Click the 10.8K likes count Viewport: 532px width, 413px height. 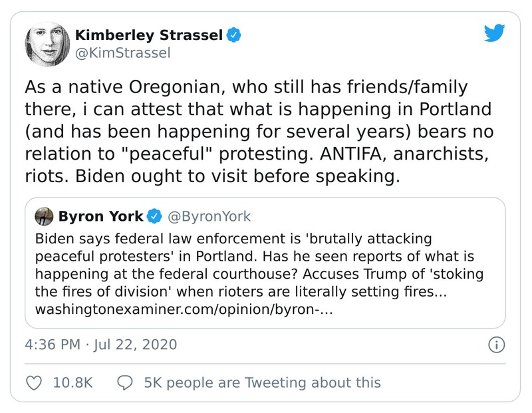[72, 382]
